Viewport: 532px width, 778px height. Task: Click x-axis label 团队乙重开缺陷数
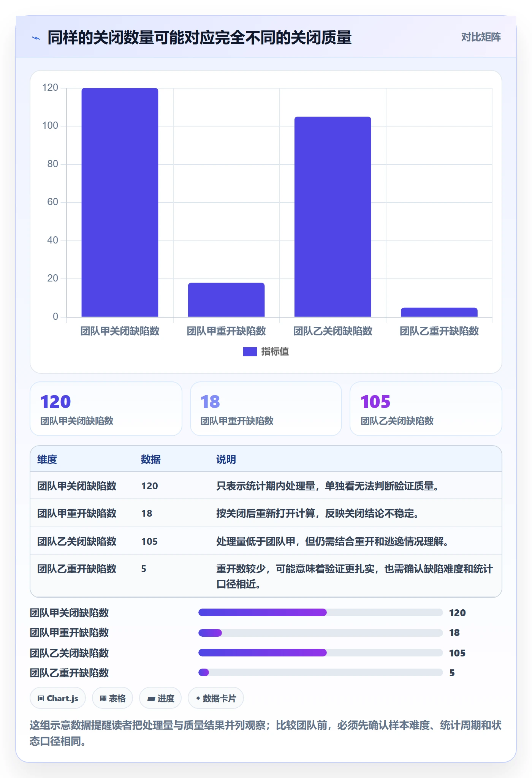[439, 331]
